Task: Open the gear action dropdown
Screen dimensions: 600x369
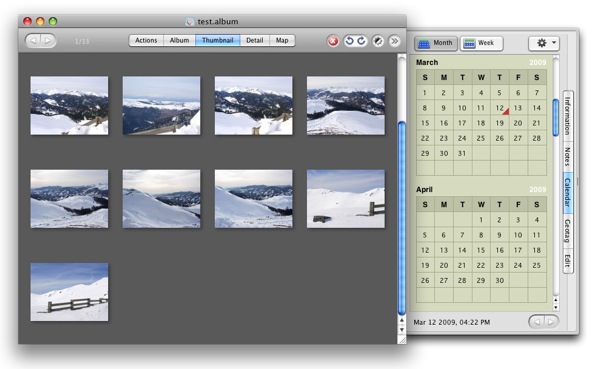Action: (544, 43)
